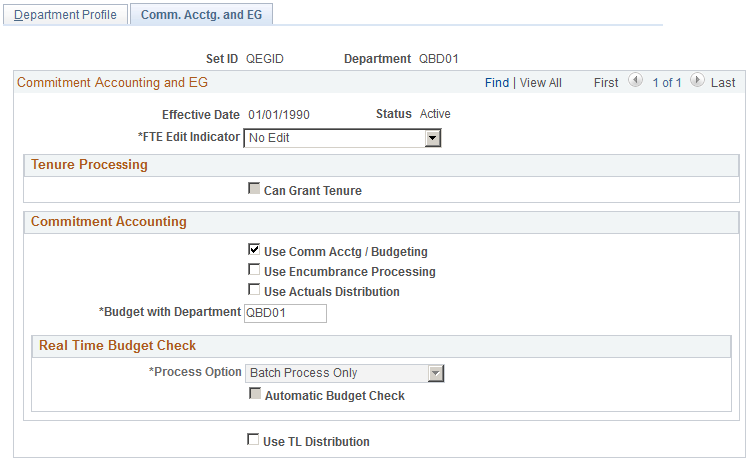752x466 pixels.
Task: Select the Comm. Acctg. and EG tab
Action: click(x=201, y=14)
